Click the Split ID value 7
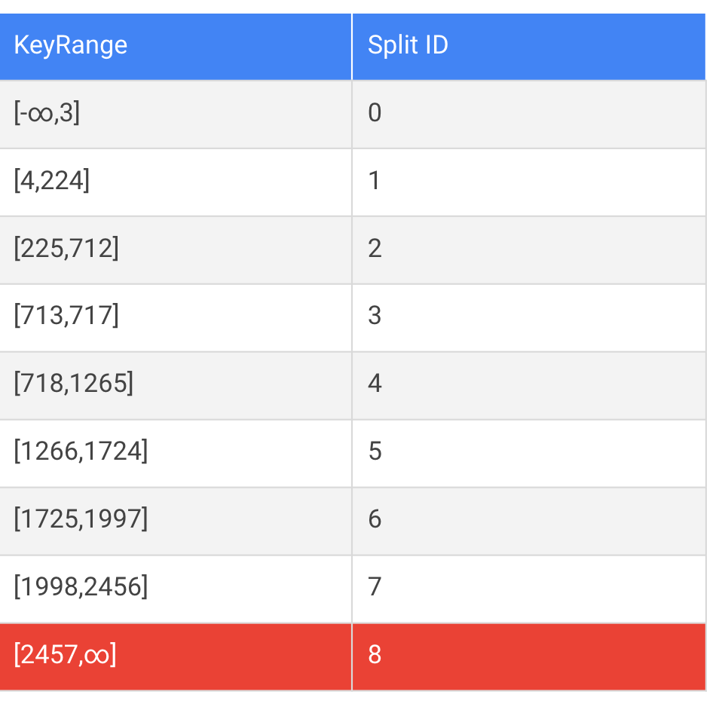The image size is (728, 719). click(375, 588)
